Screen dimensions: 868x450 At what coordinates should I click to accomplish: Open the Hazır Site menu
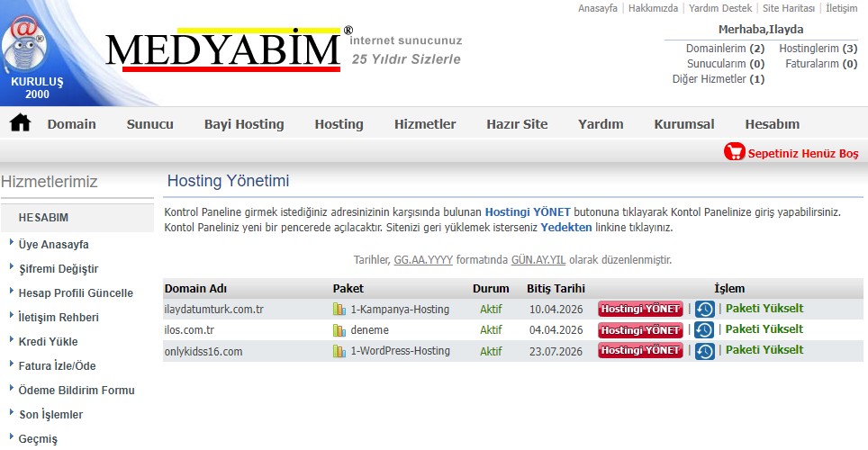tap(517, 124)
